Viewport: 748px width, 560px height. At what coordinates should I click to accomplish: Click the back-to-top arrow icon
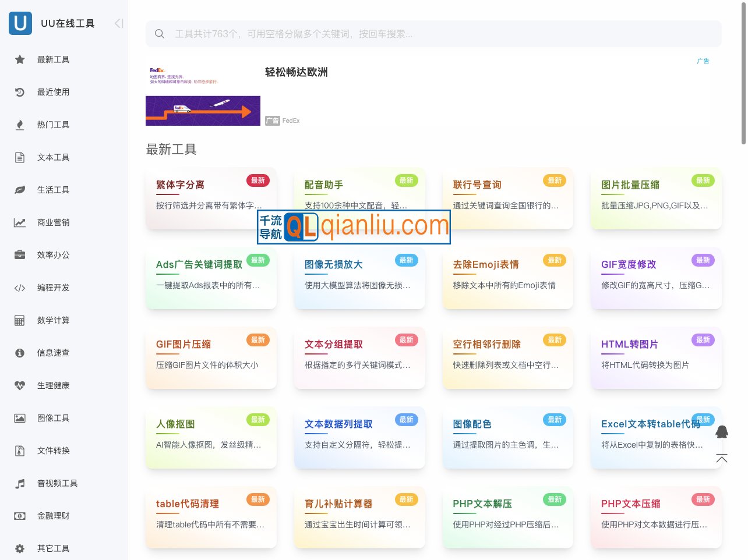point(722,459)
